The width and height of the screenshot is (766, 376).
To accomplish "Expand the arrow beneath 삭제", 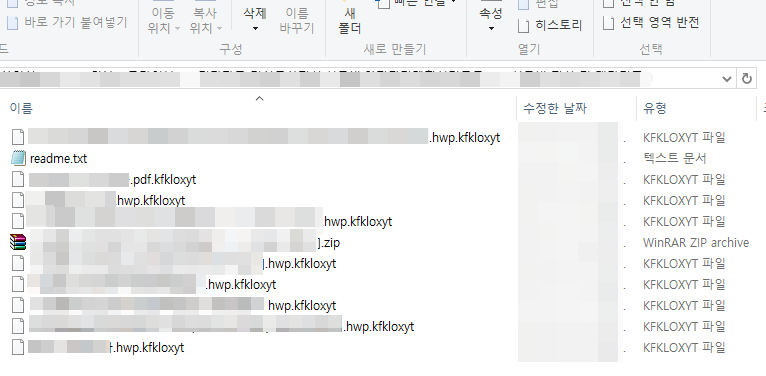I will [x=255, y=29].
